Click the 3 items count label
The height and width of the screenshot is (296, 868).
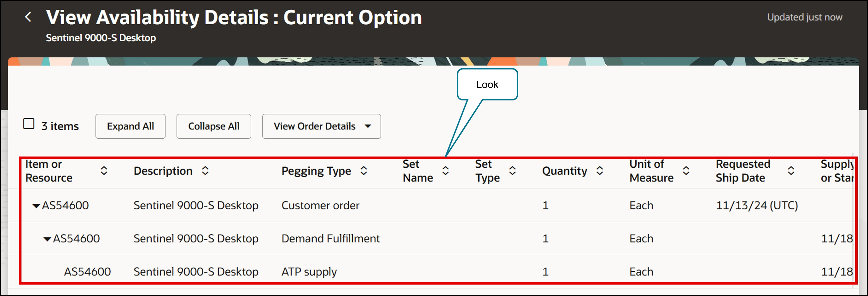[x=60, y=126]
